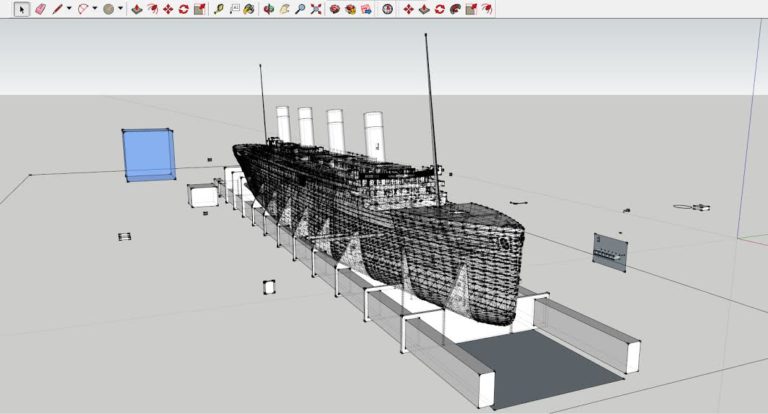Screen dimensions: 768x414
Task: Expand the Arc tool dropdown arrow
Action: (x=95, y=8)
